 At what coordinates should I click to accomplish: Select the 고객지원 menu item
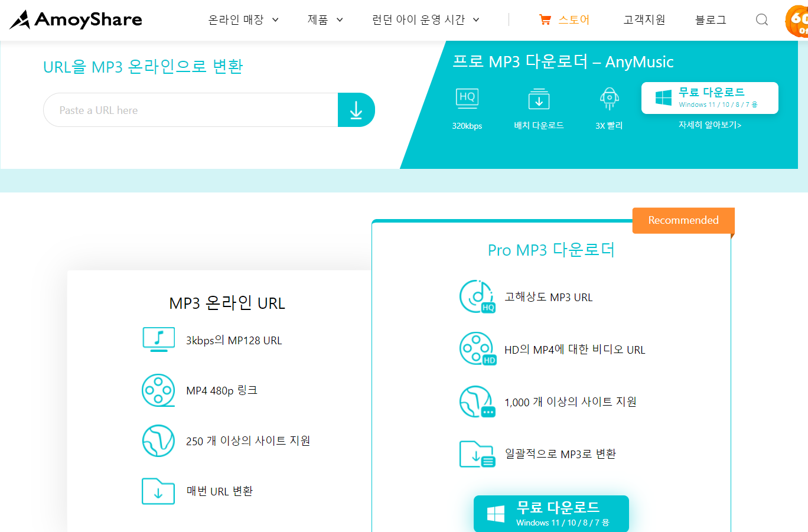[644, 19]
